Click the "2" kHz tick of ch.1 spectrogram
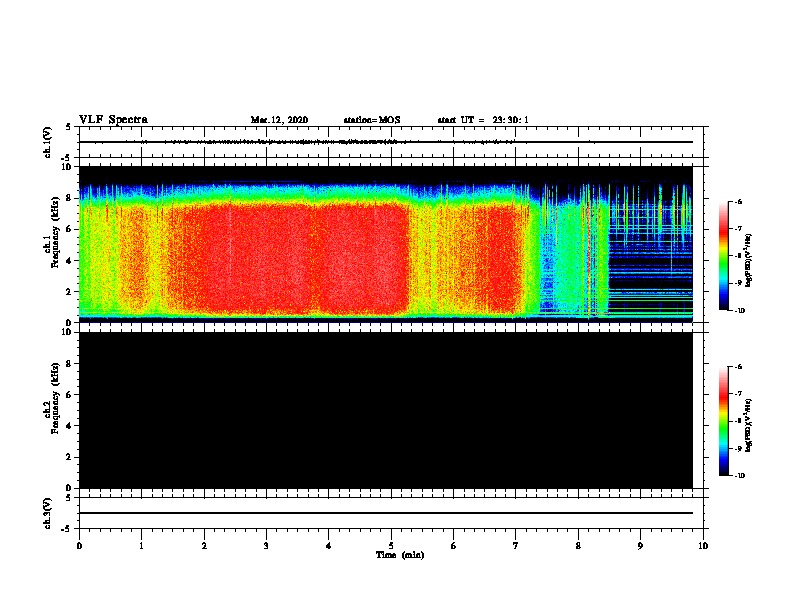This screenshot has width=792, height=612. click(69, 292)
